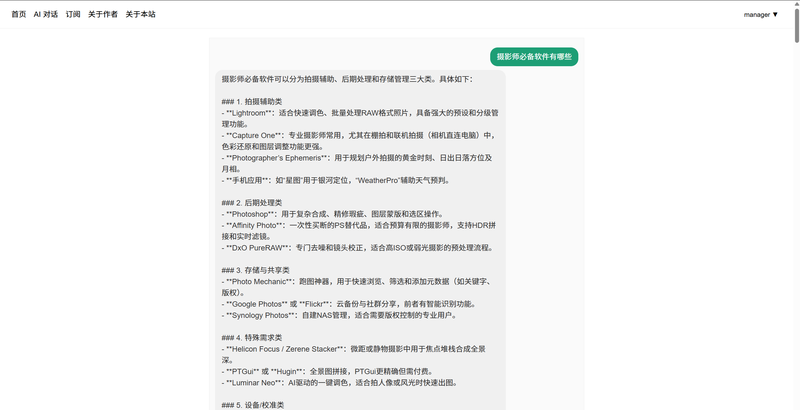Image resolution: width=800 pixels, height=410 pixels.
Task: Open the 首页 nav link
Action: point(19,14)
